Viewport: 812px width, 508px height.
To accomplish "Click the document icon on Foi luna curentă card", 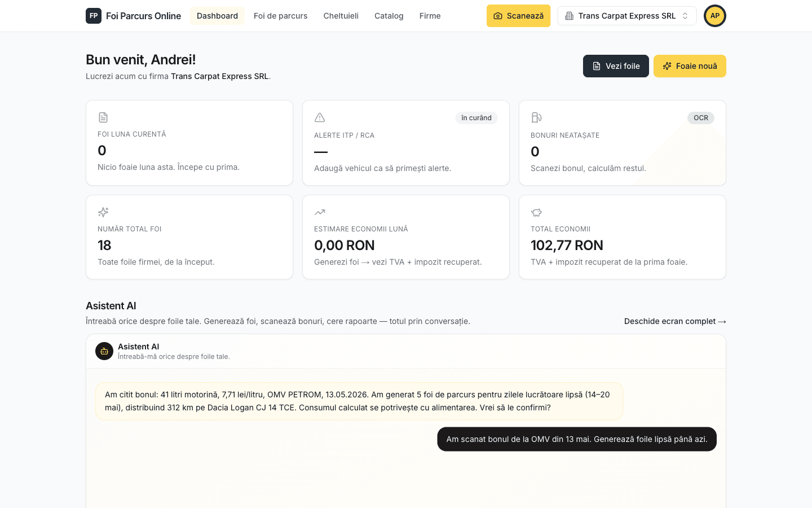I will click(103, 117).
